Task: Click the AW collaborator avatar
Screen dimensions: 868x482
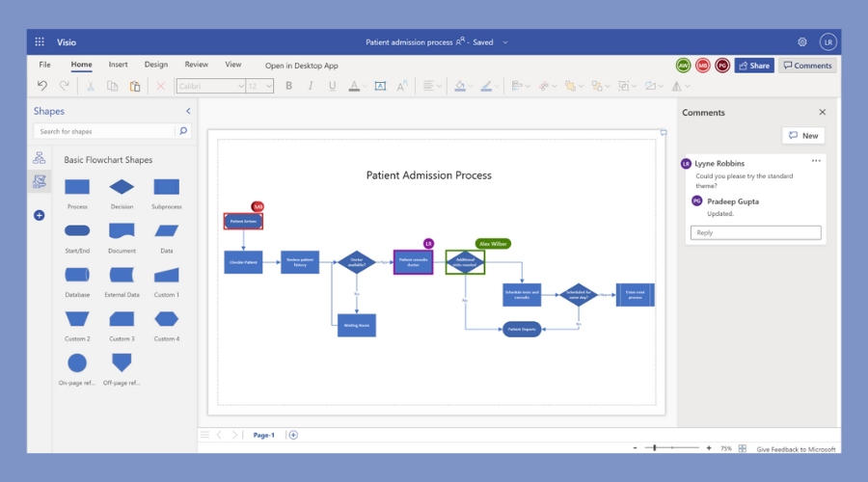Action: click(683, 66)
